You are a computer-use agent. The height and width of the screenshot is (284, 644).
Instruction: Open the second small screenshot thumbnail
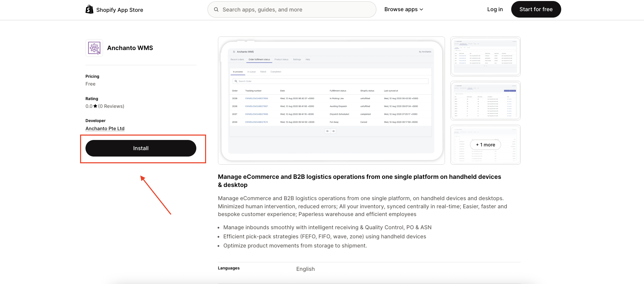coord(486,100)
